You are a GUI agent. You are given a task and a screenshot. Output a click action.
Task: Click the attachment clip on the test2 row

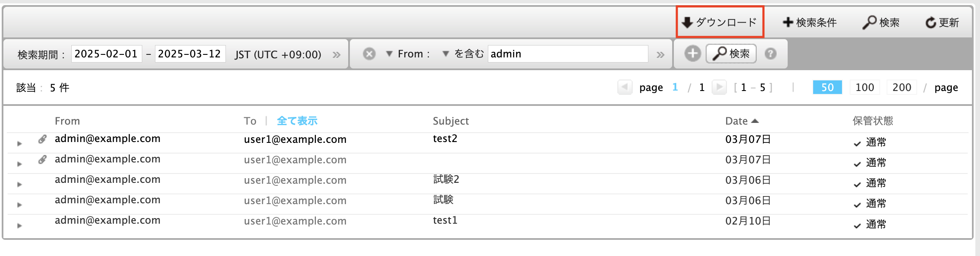pos(42,139)
